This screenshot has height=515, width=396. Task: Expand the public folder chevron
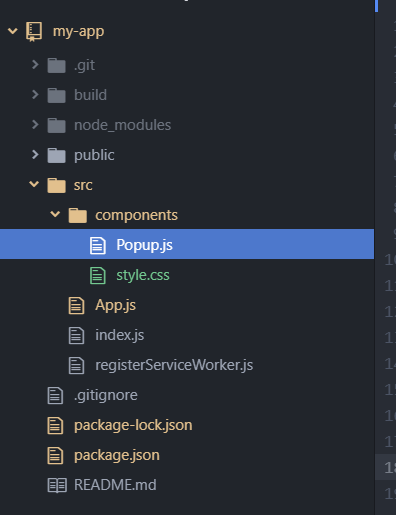[x=35, y=154]
